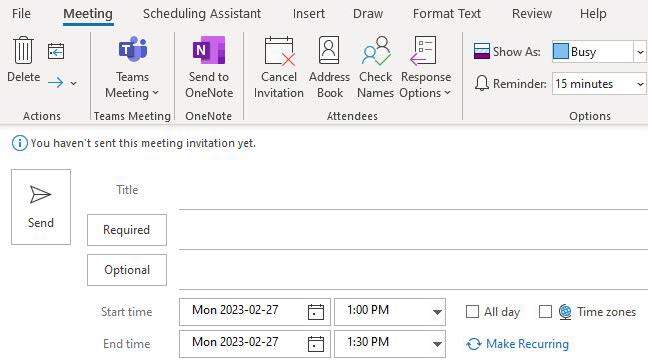The width and height of the screenshot is (648, 362).
Task: Click the Make Recurring link
Action: pyautogui.click(x=527, y=344)
